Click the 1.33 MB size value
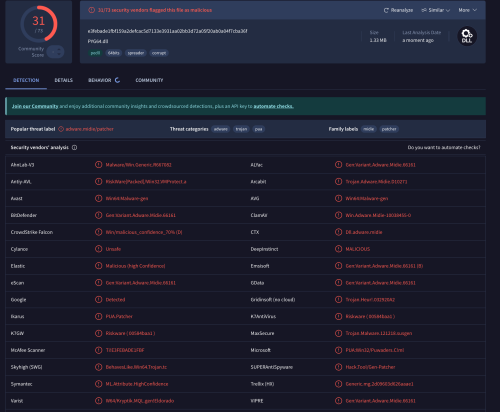Screen dimensions: 500x412 pos(378,40)
